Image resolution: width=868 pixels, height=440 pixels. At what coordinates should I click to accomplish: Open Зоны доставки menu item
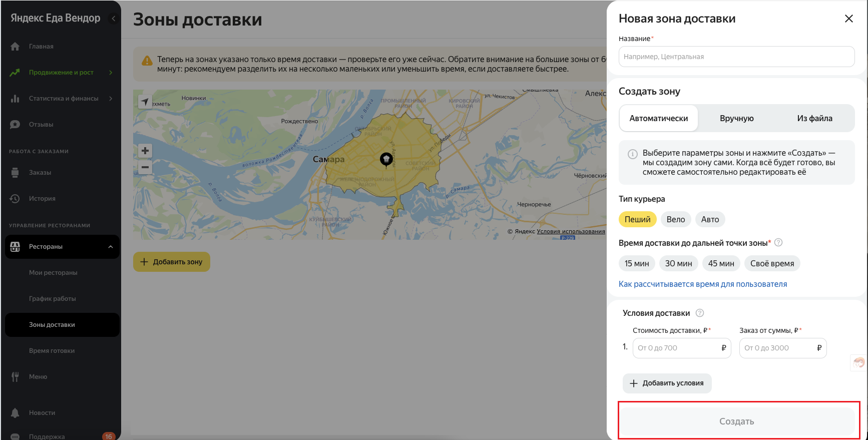62,325
